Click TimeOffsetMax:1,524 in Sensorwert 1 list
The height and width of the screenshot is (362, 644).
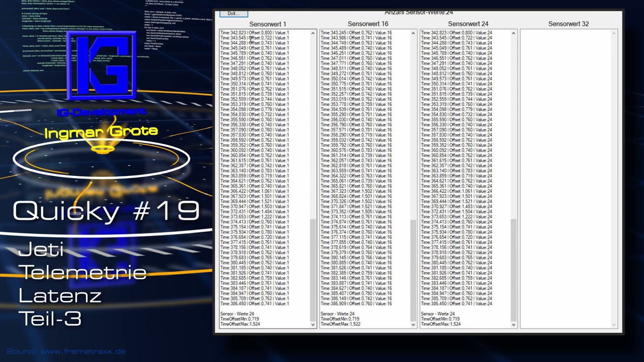pos(240,324)
